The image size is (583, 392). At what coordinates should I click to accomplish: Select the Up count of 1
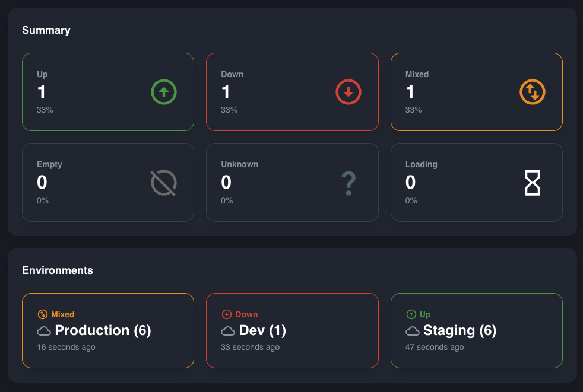click(42, 92)
